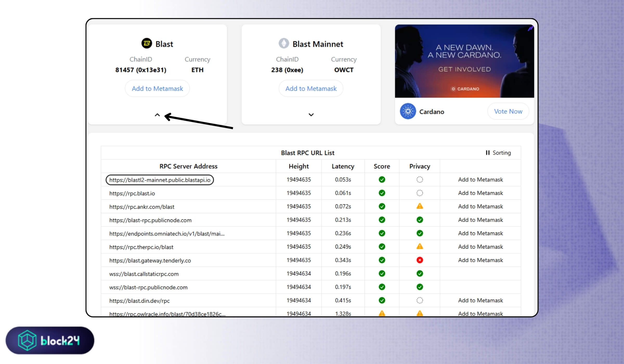Image resolution: width=624 pixels, height=364 pixels.
Task: Collapse the Blast card with up chevron
Action: pos(157,115)
